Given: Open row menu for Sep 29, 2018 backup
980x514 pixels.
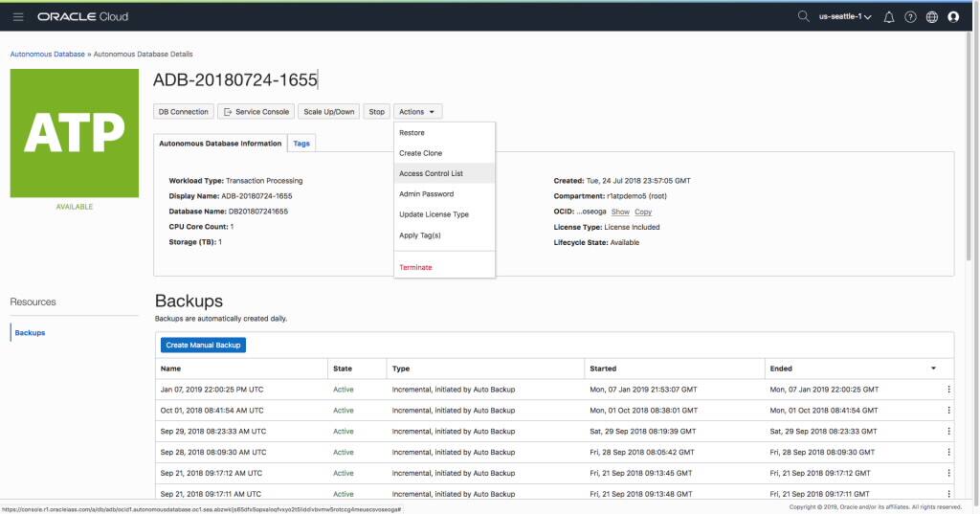Looking at the screenshot, I should click(948, 432).
